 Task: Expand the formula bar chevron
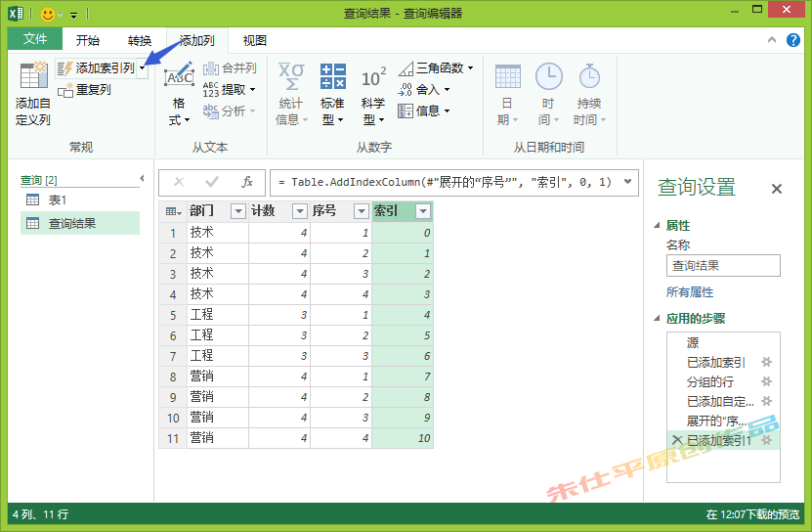[627, 182]
